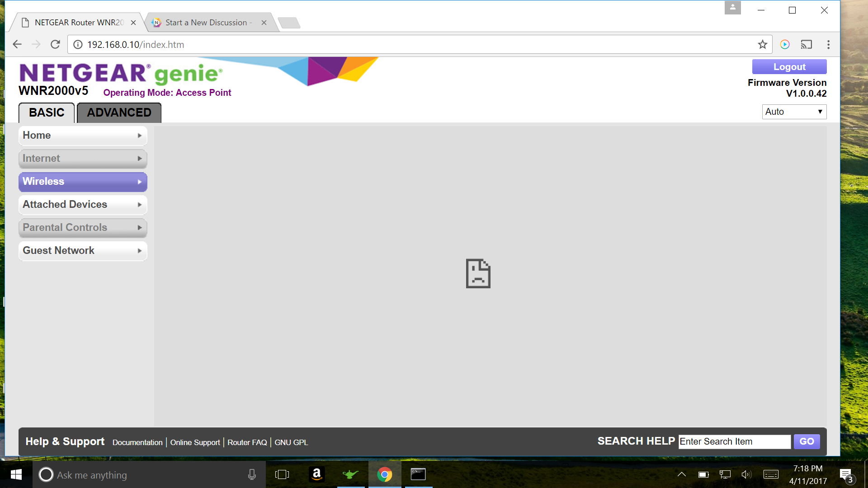Image resolution: width=868 pixels, height=488 pixels.
Task: Click the site information icon
Action: (78, 44)
